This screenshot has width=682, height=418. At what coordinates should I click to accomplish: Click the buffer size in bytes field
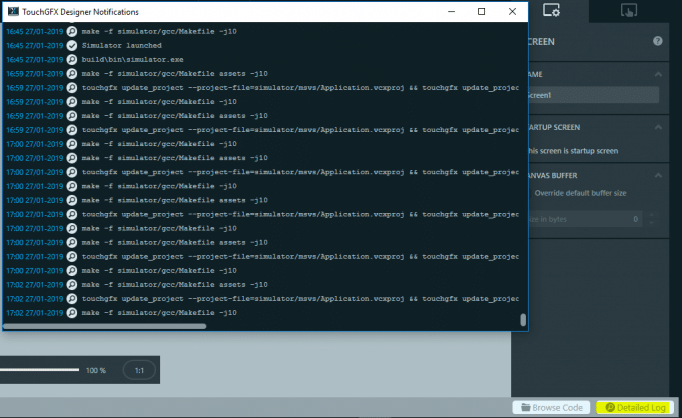(580, 218)
